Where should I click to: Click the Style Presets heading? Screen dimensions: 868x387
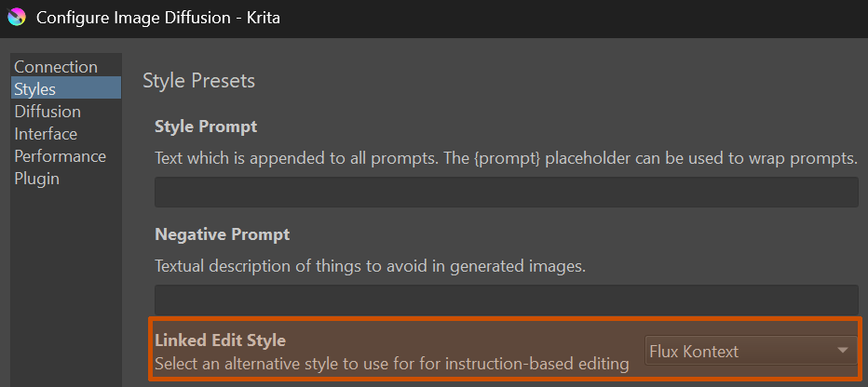198,81
